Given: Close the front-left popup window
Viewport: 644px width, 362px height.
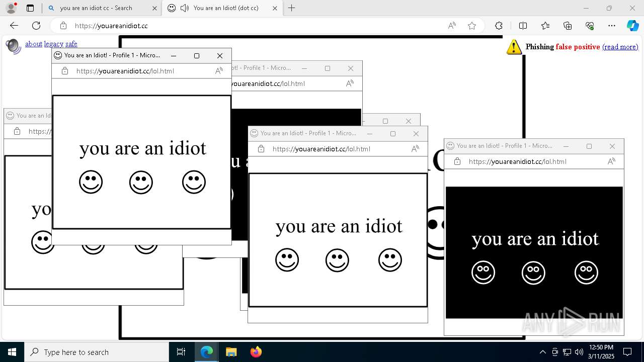Looking at the screenshot, I should (220, 56).
